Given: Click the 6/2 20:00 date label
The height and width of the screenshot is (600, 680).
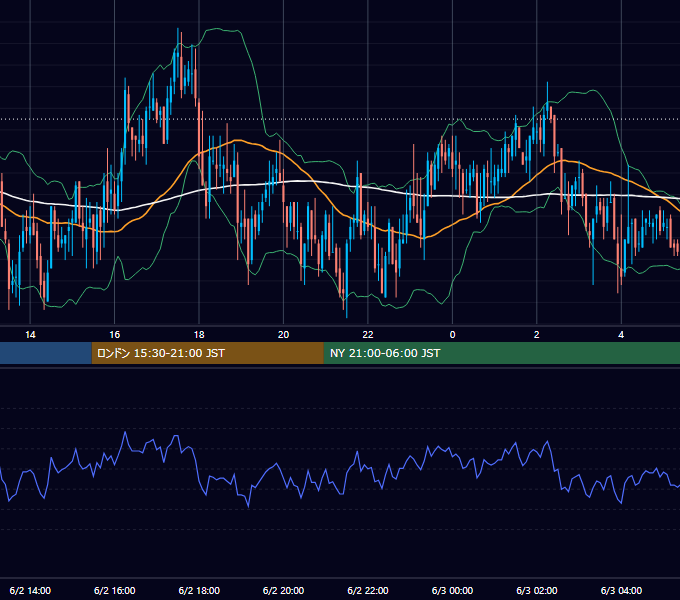Looking at the screenshot, I should 283,590.
